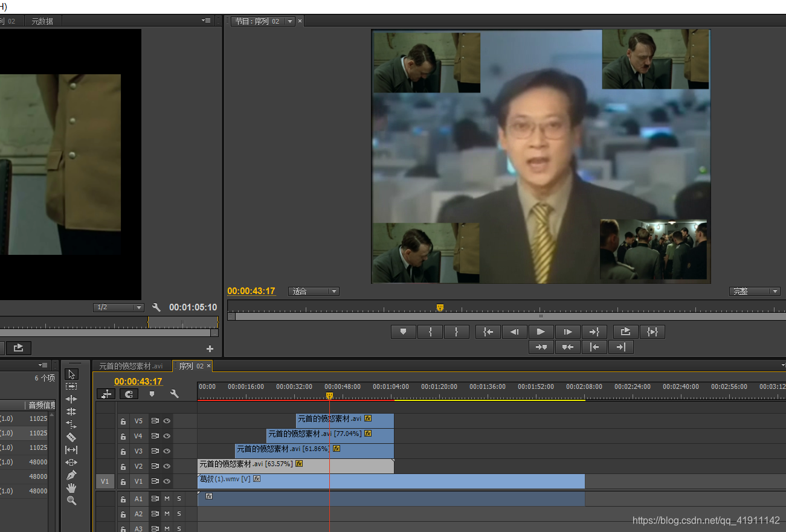Click timeline ruler playhead handle
The image size is (786, 532).
pyautogui.click(x=329, y=396)
